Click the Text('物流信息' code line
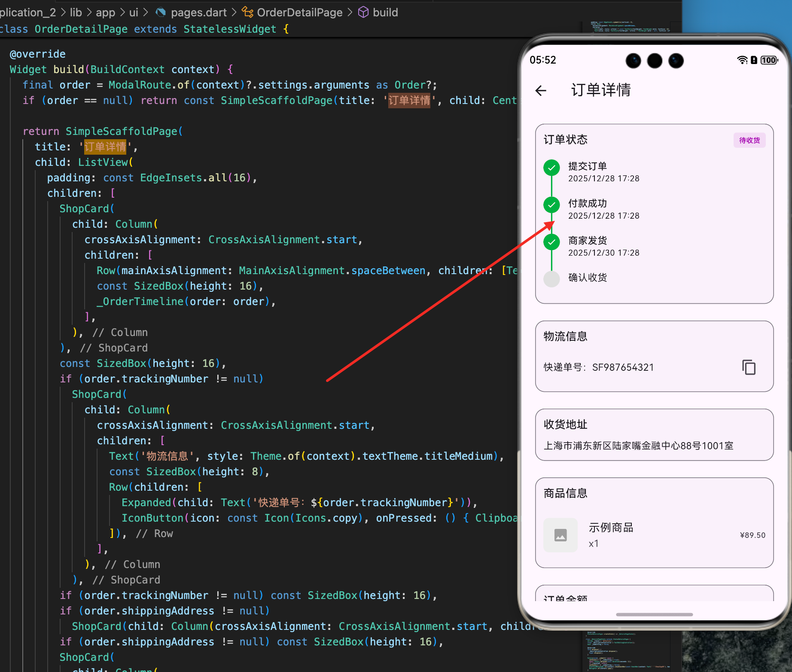The height and width of the screenshot is (672, 792). coord(306,456)
